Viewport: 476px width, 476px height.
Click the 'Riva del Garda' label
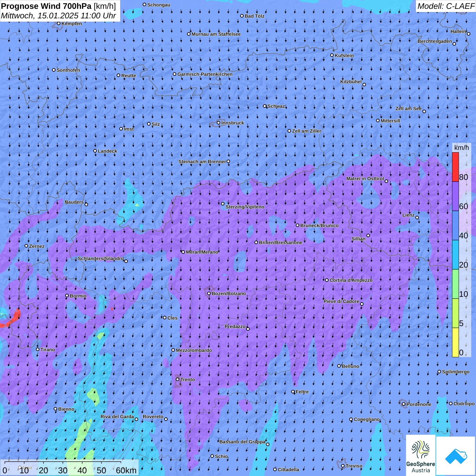click(117, 417)
